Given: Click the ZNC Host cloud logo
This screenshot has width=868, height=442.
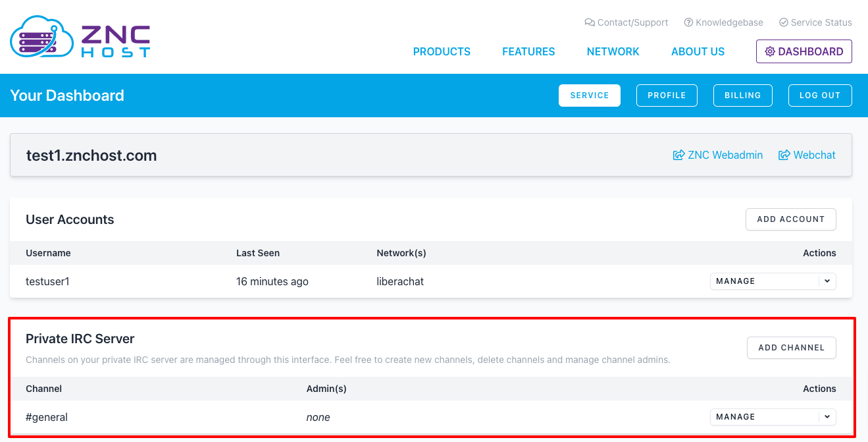Looking at the screenshot, I should [x=43, y=38].
